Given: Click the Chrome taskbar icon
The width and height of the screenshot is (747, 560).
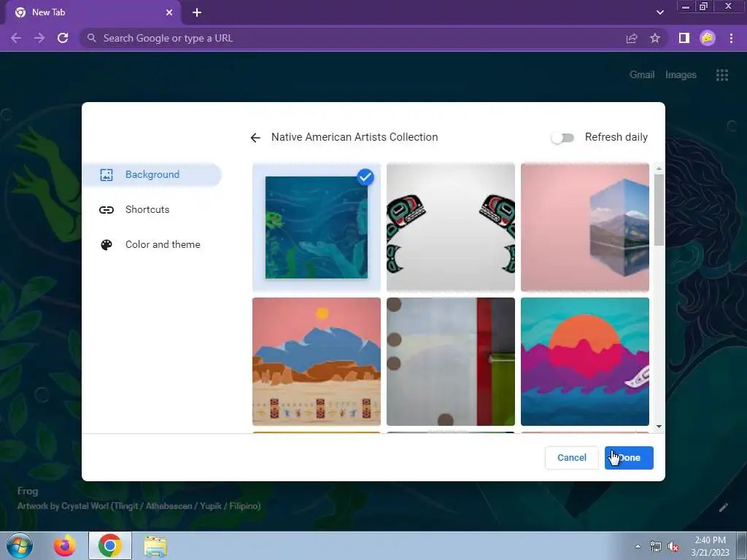Looking at the screenshot, I should coord(110,545).
